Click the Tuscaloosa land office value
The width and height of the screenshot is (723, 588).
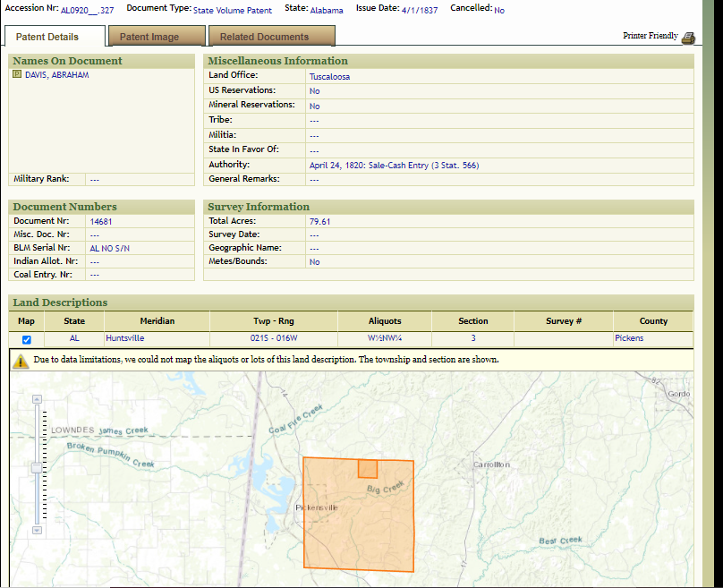(x=329, y=77)
